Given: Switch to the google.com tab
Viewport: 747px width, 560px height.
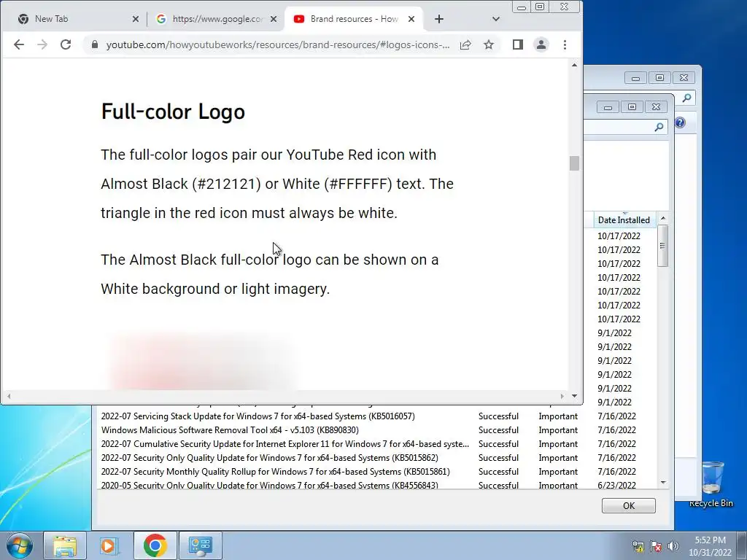Looking at the screenshot, I should point(217,19).
